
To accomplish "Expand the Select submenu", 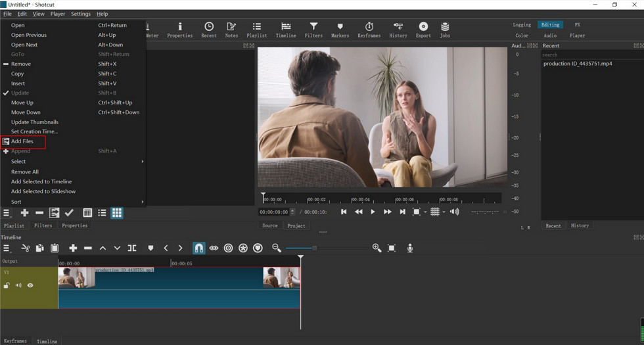I will pyautogui.click(x=73, y=162).
